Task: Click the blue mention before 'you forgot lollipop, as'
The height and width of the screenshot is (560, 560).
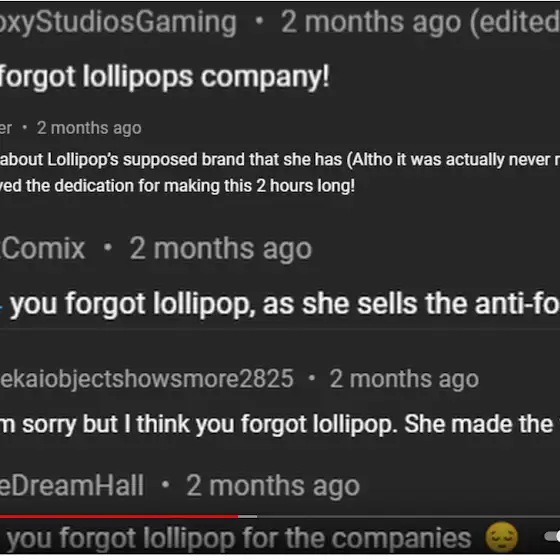Action: (2, 307)
